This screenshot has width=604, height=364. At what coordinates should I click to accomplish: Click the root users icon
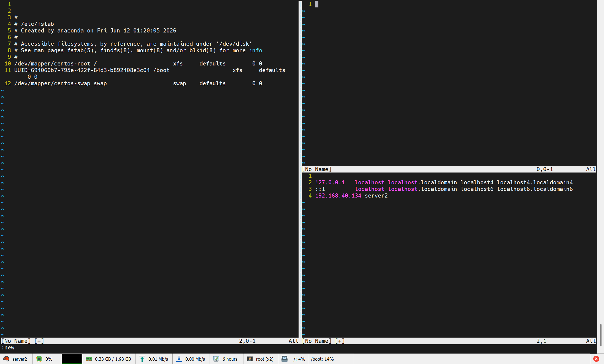[x=250, y=359]
